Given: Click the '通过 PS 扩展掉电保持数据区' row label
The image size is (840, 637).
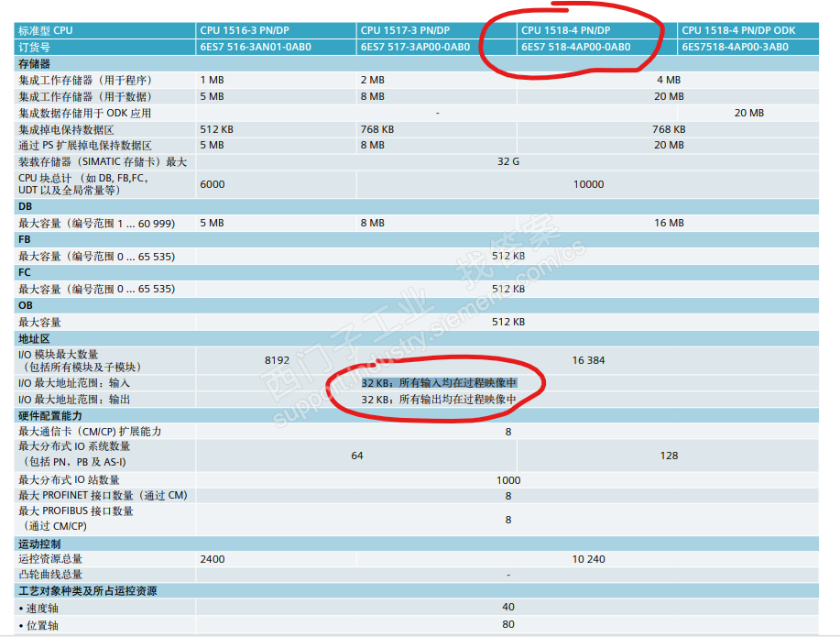Looking at the screenshot, I should click(x=84, y=146).
